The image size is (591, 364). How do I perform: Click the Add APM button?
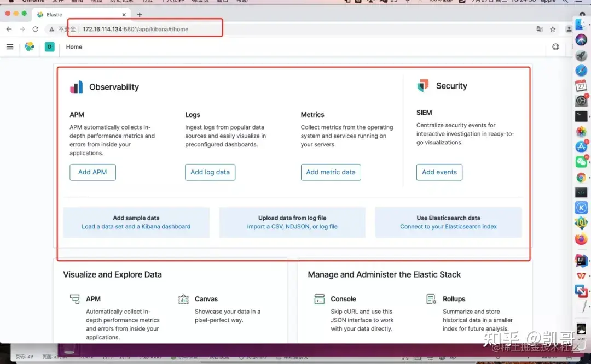[92, 172]
